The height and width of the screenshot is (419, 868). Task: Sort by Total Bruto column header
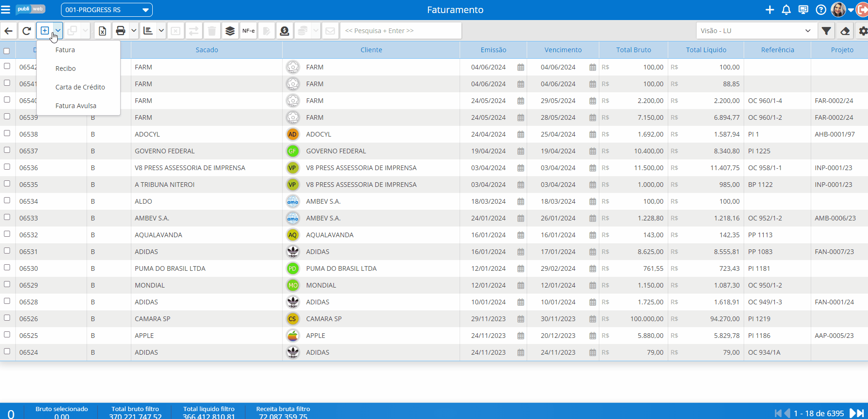point(634,50)
